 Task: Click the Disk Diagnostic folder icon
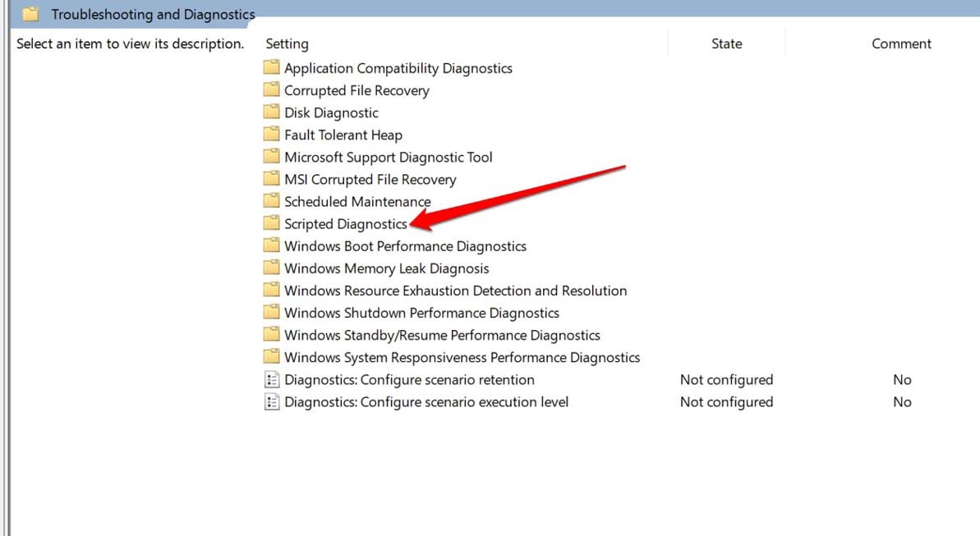coord(271,112)
